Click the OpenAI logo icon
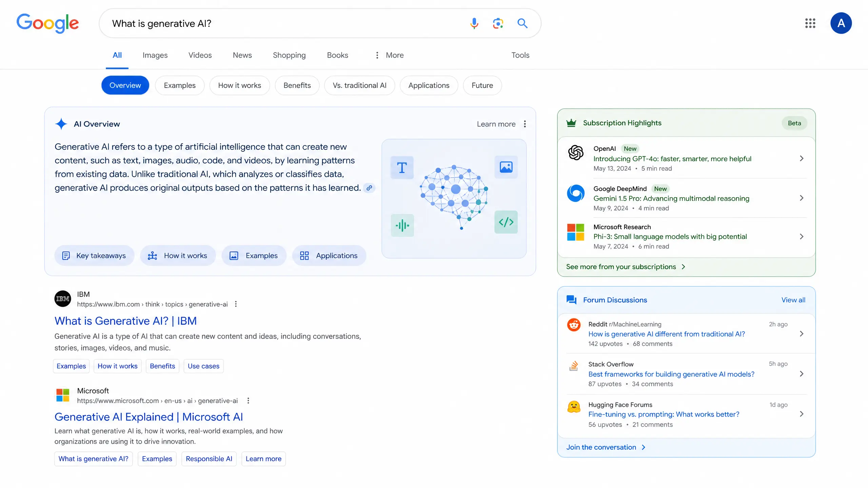 pyautogui.click(x=576, y=152)
